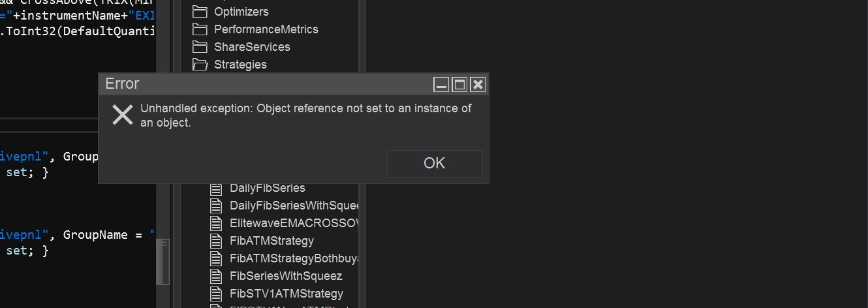Click the unhandled exception message text
Screen dimensions: 868x308
pyautogui.click(x=305, y=115)
